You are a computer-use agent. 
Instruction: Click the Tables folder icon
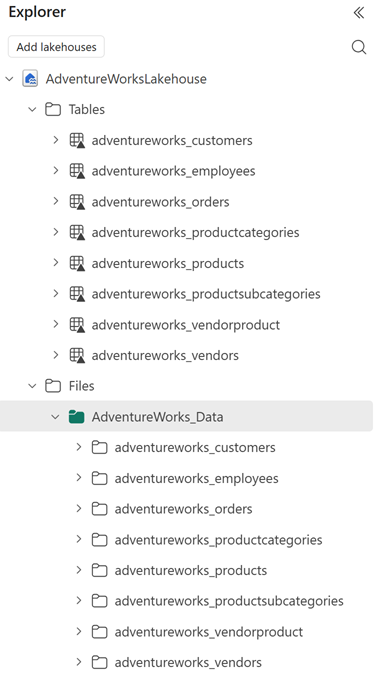pyautogui.click(x=53, y=109)
